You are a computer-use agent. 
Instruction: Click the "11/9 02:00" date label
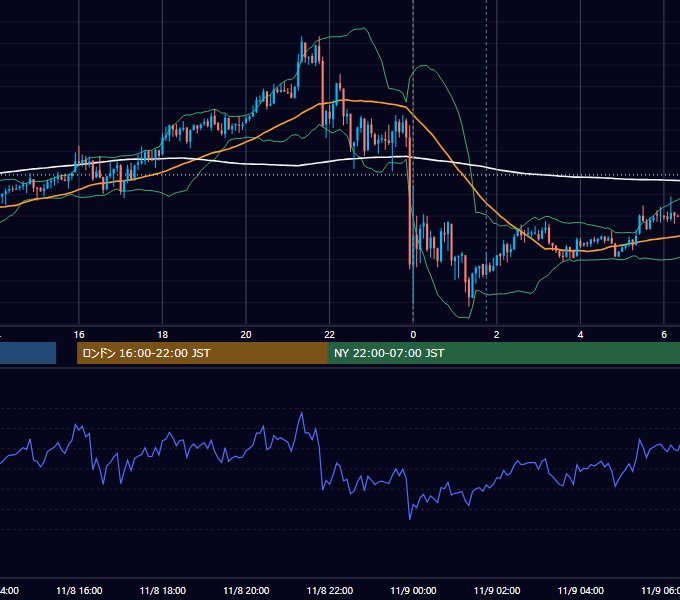coord(497,591)
